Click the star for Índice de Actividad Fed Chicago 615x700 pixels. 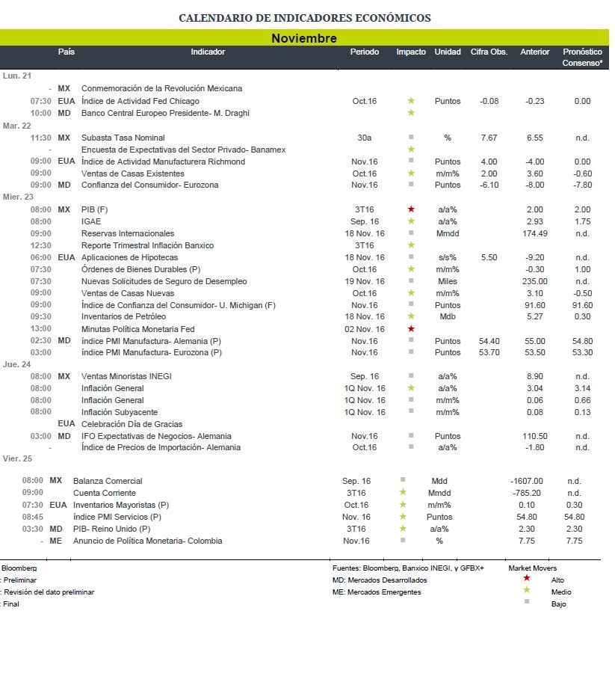point(411,100)
